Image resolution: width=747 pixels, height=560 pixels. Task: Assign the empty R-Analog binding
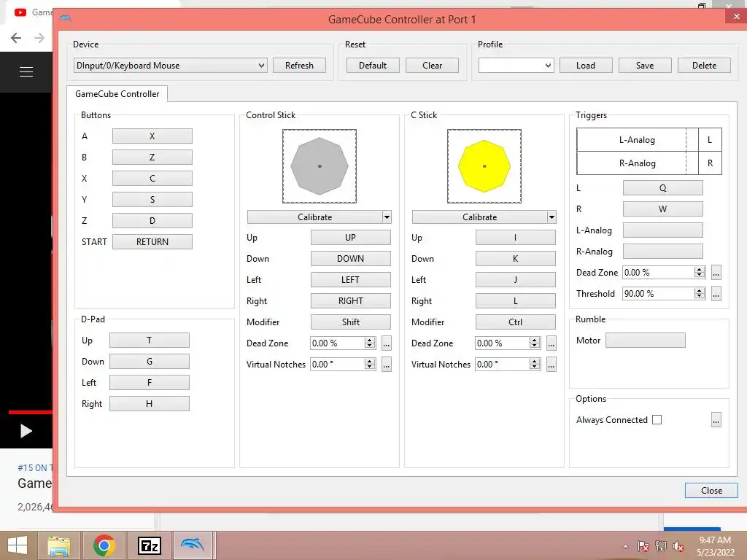(662, 252)
